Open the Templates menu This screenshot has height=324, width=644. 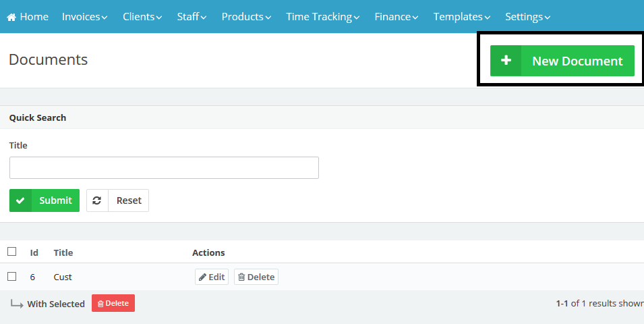(462, 17)
